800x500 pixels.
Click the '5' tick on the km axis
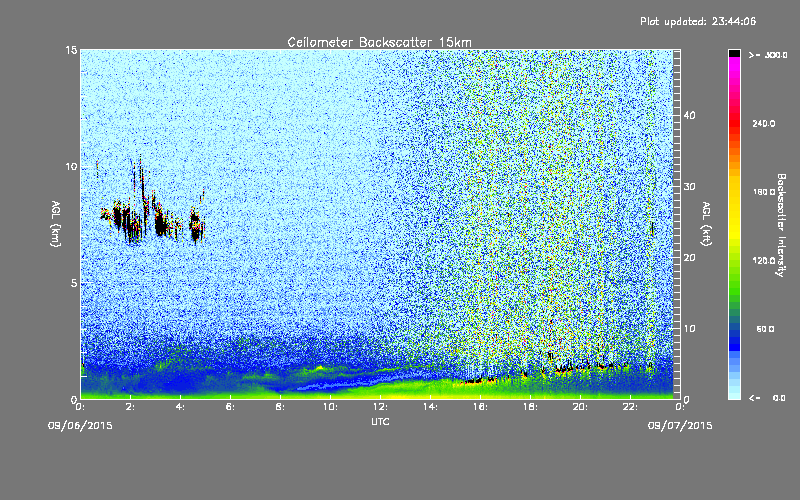pos(73,283)
